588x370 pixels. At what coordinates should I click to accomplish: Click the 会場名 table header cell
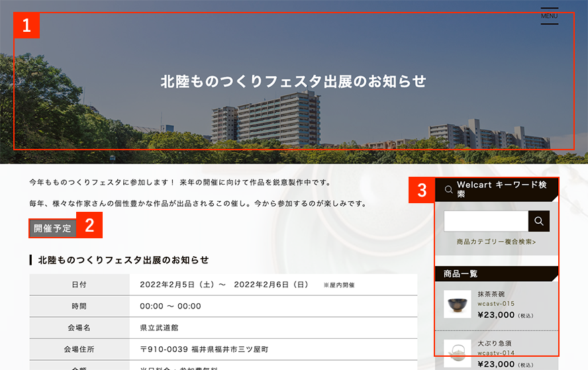(x=79, y=328)
